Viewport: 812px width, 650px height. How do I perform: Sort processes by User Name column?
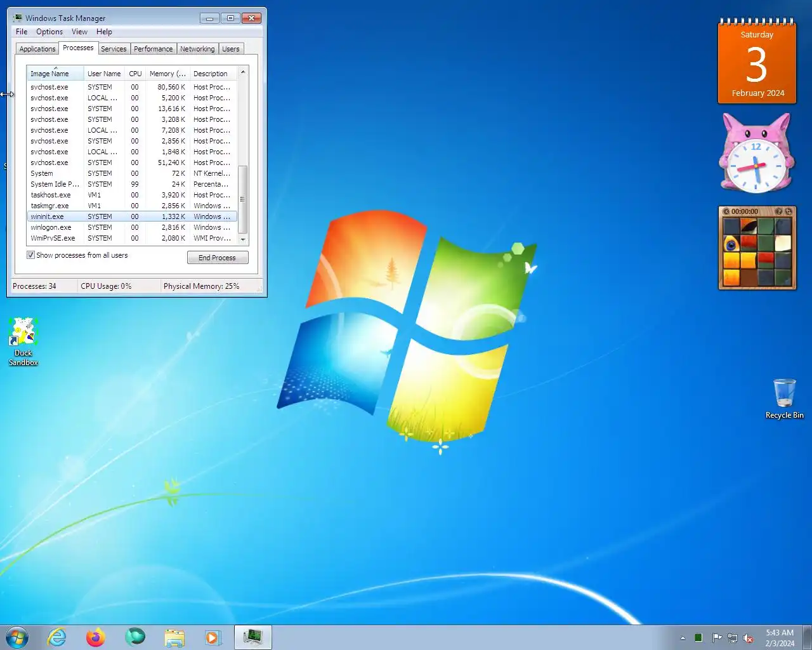pyautogui.click(x=104, y=74)
